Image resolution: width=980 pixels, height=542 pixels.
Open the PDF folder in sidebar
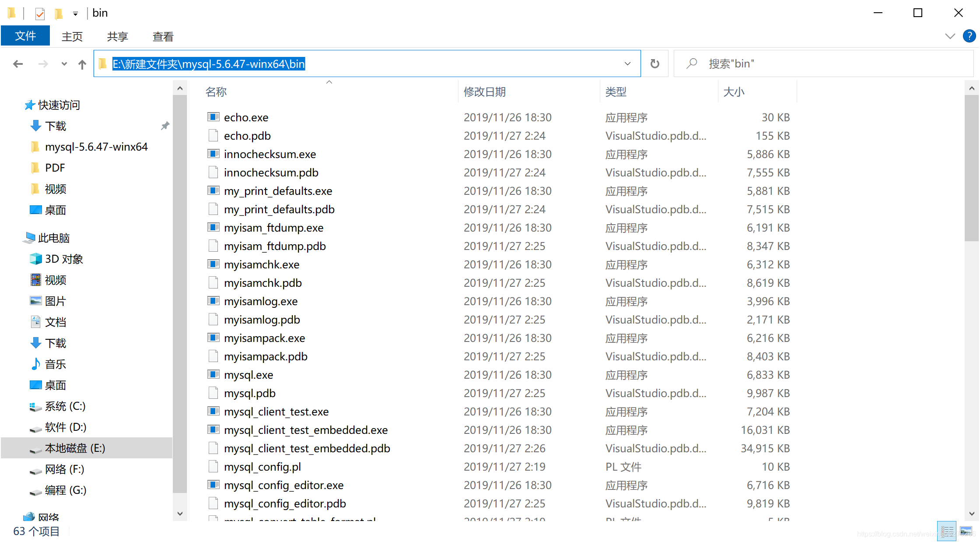(x=55, y=168)
